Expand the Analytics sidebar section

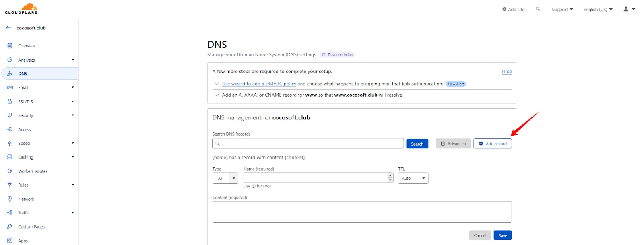click(x=73, y=60)
